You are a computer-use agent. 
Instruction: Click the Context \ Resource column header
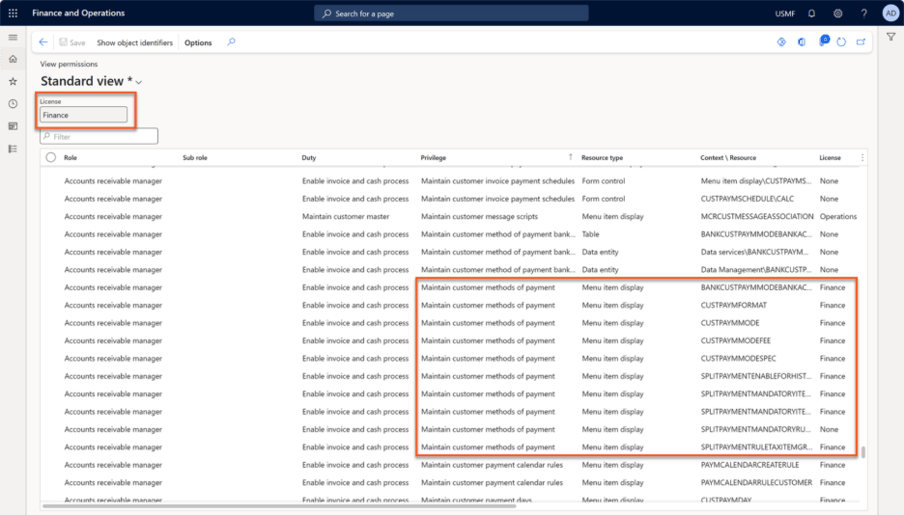(x=728, y=157)
